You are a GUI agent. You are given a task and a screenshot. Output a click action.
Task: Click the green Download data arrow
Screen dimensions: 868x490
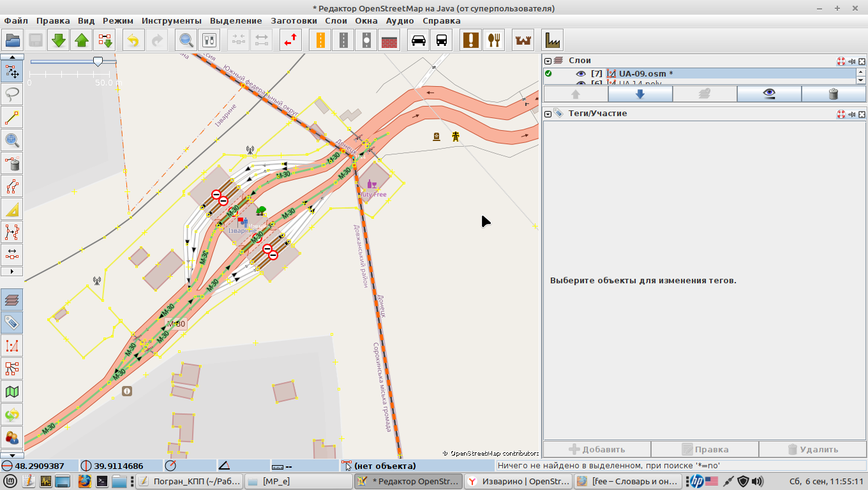click(59, 40)
